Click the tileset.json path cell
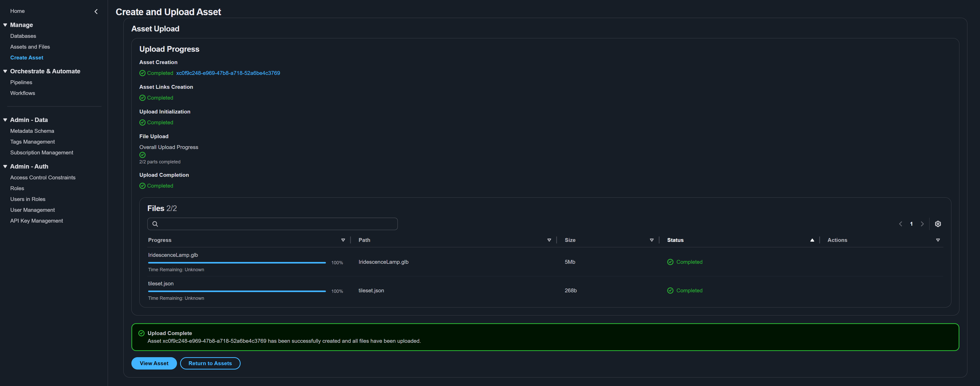This screenshot has height=386, width=980. (x=371, y=290)
